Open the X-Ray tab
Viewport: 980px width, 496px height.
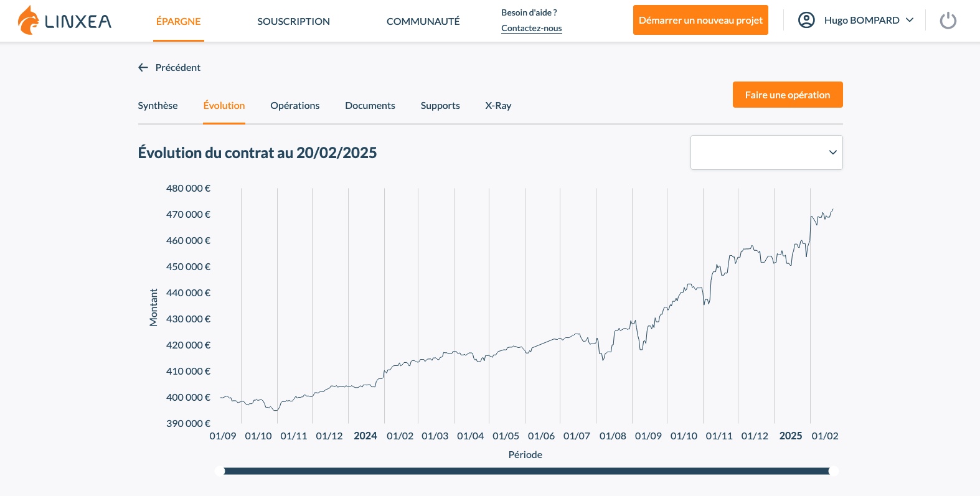click(498, 106)
